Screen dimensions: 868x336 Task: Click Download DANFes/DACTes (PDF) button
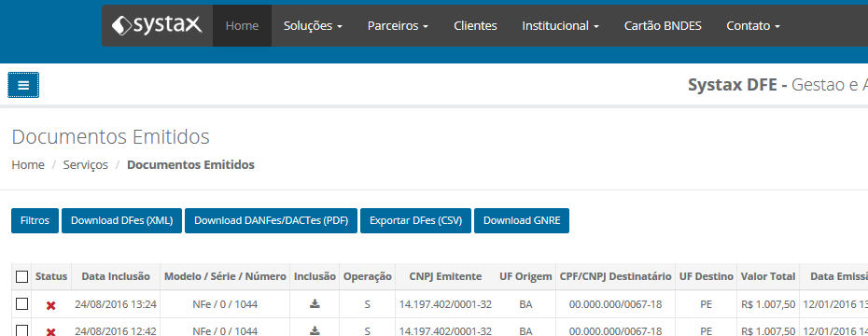pyautogui.click(x=272, y=220)
